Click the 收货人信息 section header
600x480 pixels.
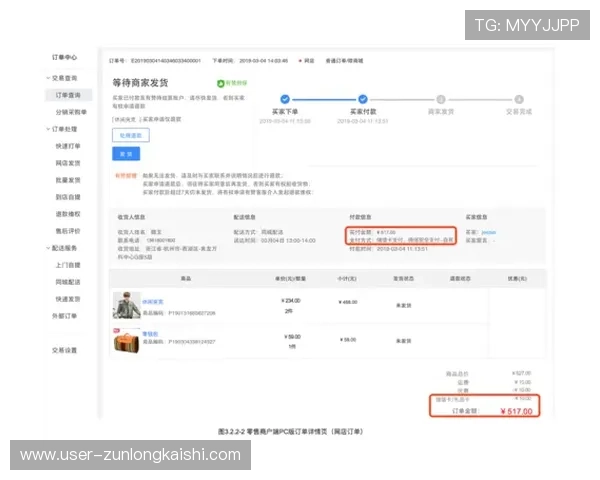[131, 217]
